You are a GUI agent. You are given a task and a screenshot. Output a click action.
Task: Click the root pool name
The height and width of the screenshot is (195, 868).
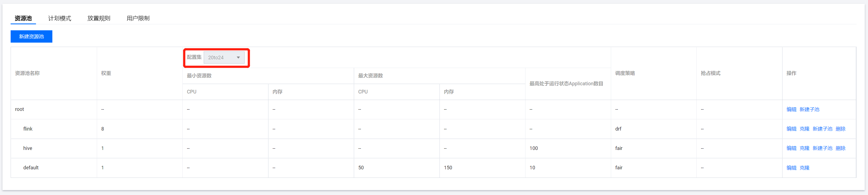pos(20,109)
